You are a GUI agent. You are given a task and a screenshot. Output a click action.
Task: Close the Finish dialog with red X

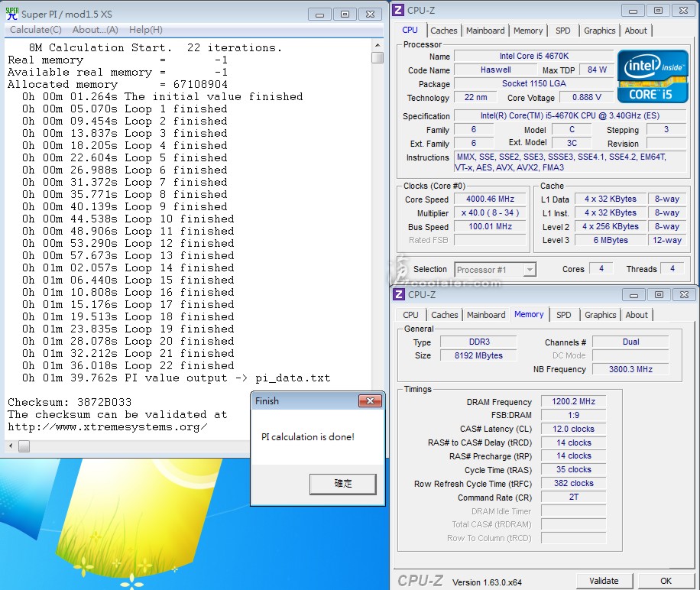[370, 400]
